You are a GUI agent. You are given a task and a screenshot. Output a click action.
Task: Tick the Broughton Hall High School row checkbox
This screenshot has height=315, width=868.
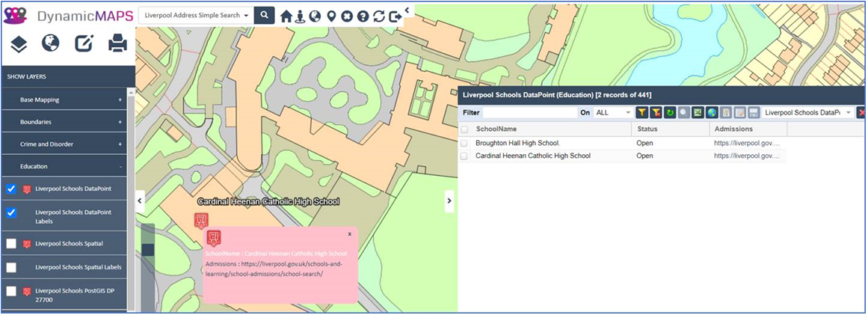point(464,143)
